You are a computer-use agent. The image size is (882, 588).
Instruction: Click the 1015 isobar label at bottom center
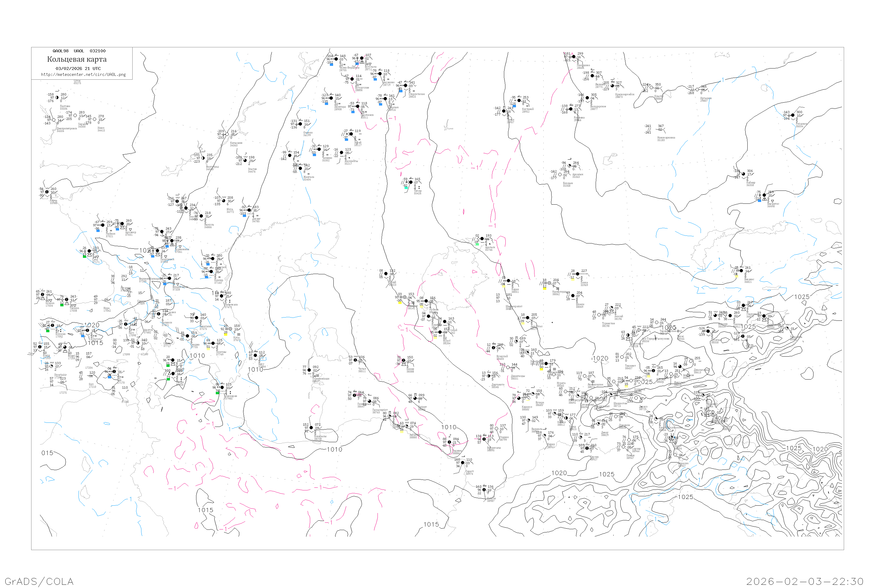[431, 524]
